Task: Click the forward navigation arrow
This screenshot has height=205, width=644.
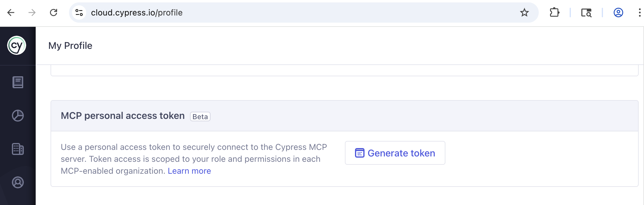Action: coord(32,13)
